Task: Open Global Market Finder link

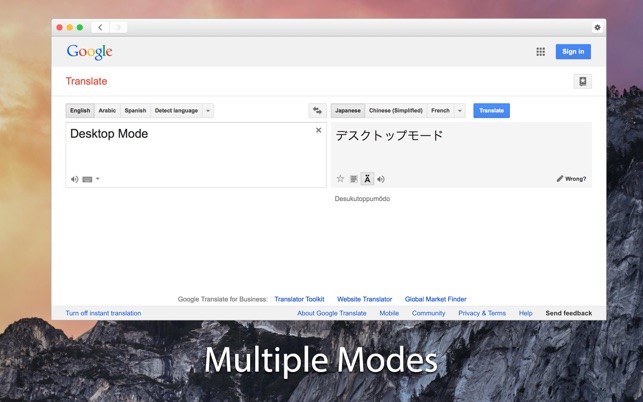Action: 436,299
